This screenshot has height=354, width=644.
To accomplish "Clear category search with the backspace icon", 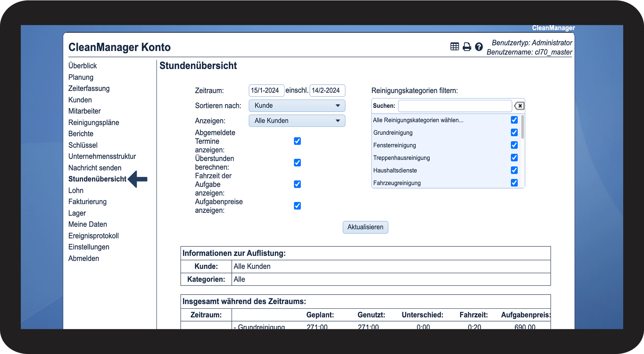I will click(519, 106).
